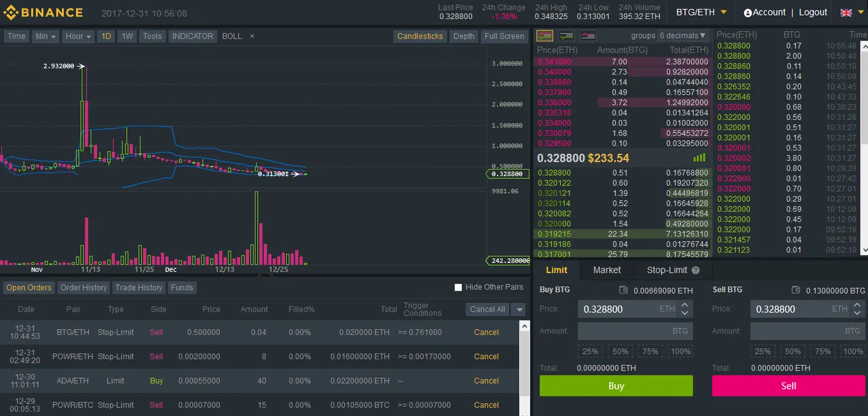
Task: Cancel the BTG/ETH stop-limit order
Action: [x=486, y=332]
